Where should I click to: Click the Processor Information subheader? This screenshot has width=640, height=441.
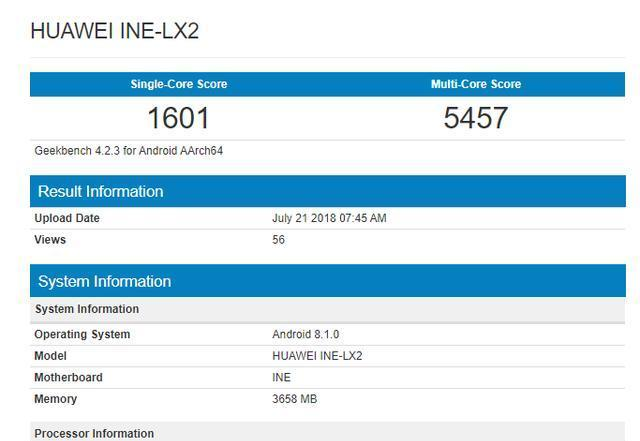pos(328,432)
